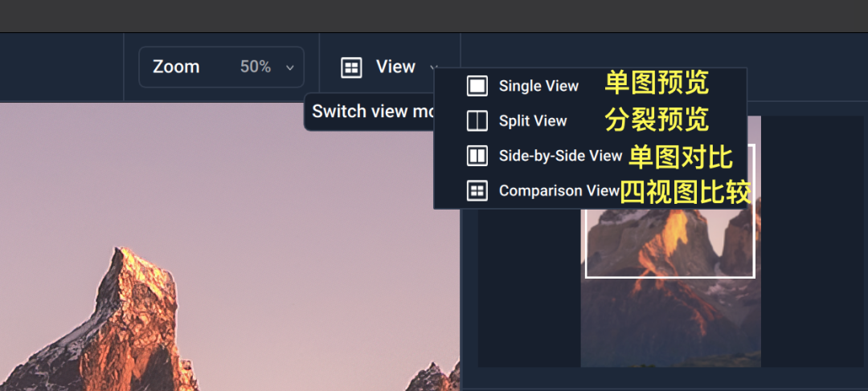Click the Zoom label in toolbar

176,67
